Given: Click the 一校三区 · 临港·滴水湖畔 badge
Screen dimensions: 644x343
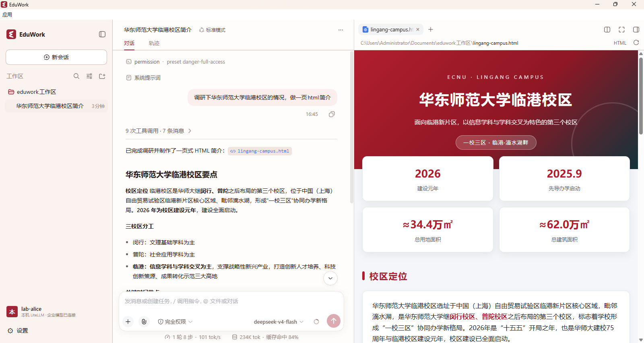Looking at the screenshot, I should point(496,143).
